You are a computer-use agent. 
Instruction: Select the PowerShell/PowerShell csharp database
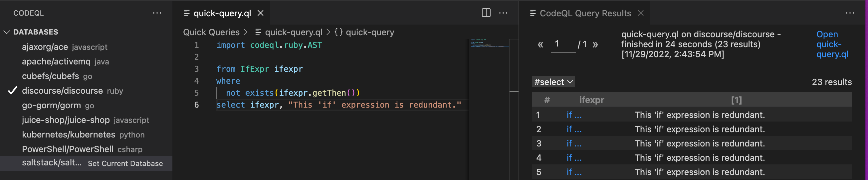82,149
